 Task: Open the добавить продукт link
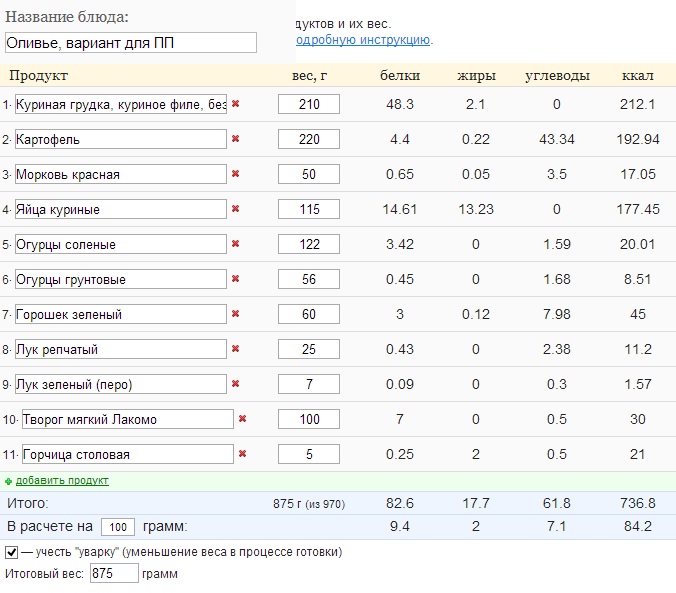pos(62,480)
